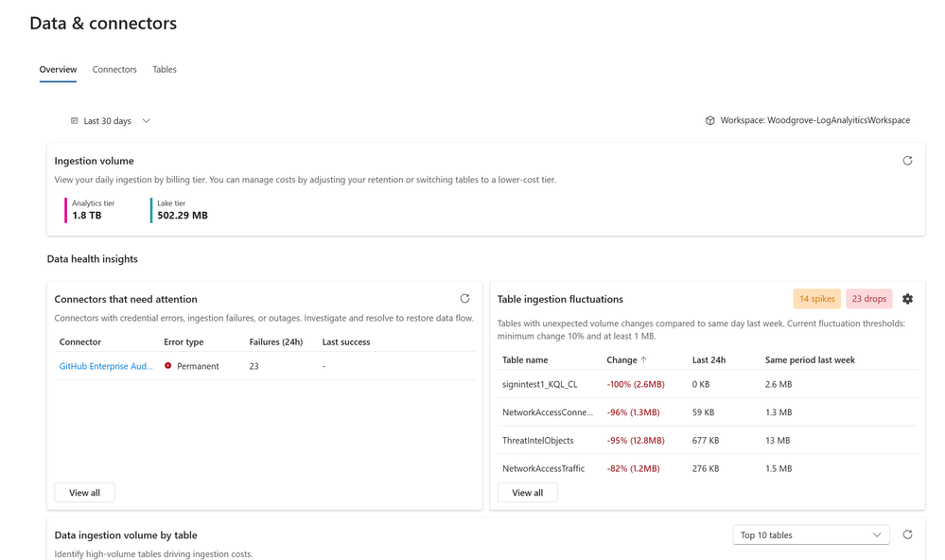Refresh Connectors that need attention card

click(x=464, y=298)
